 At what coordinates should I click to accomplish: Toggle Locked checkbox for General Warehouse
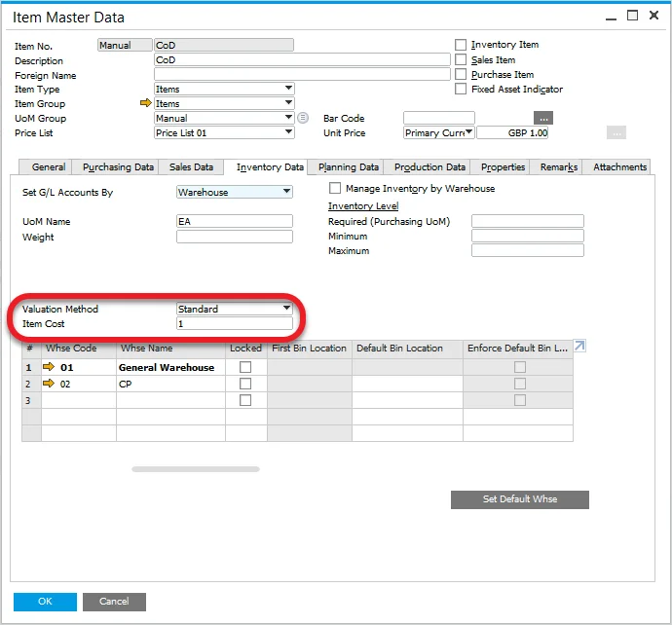coord(245,368)
